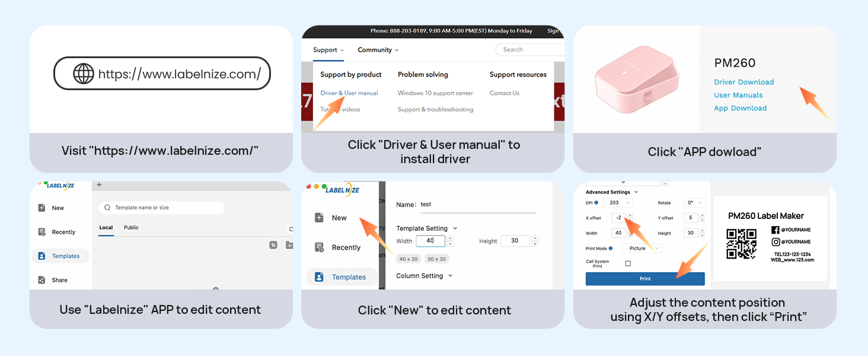Screen dimensions: 868x356
Task: Open the Print Mode Picture dropdown
Action: click(641, 248)
